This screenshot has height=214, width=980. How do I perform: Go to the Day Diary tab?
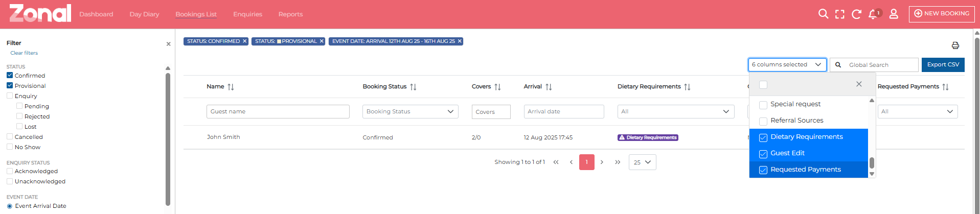(144, 14)
